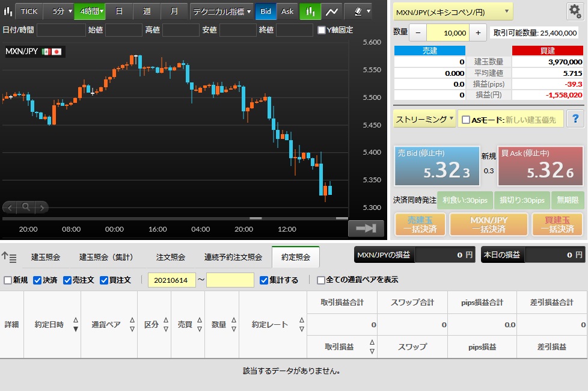The image size is (588, 391).
Task: Click the empty end date field
Action: click(x=230, y=280)
